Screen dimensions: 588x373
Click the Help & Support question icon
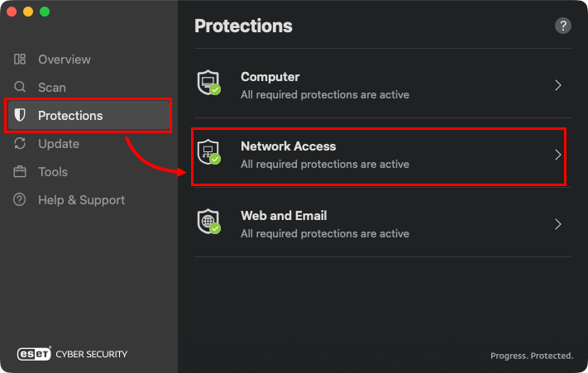(x=21, y=200)
